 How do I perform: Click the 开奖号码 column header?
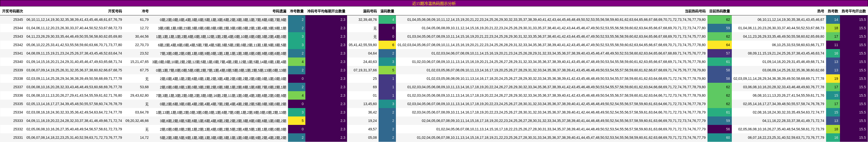(115, 11)
